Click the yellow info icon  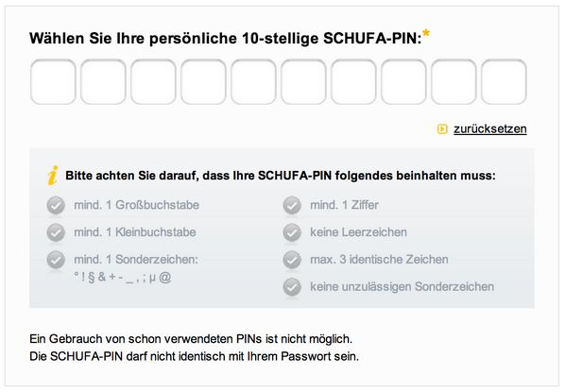click(53, 176)
